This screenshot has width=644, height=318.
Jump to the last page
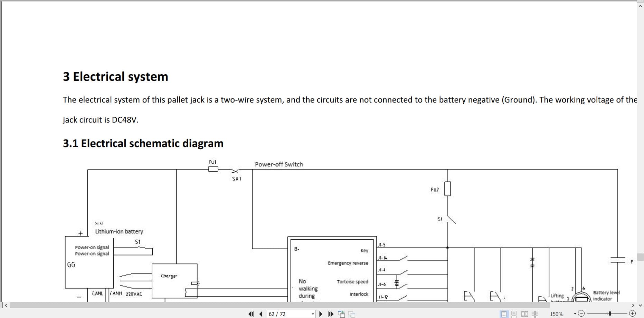tap(331, 314)
